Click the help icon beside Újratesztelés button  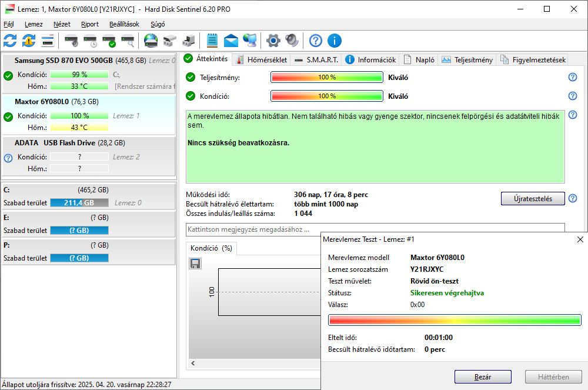pyautogui.click(x=573, y=198)
